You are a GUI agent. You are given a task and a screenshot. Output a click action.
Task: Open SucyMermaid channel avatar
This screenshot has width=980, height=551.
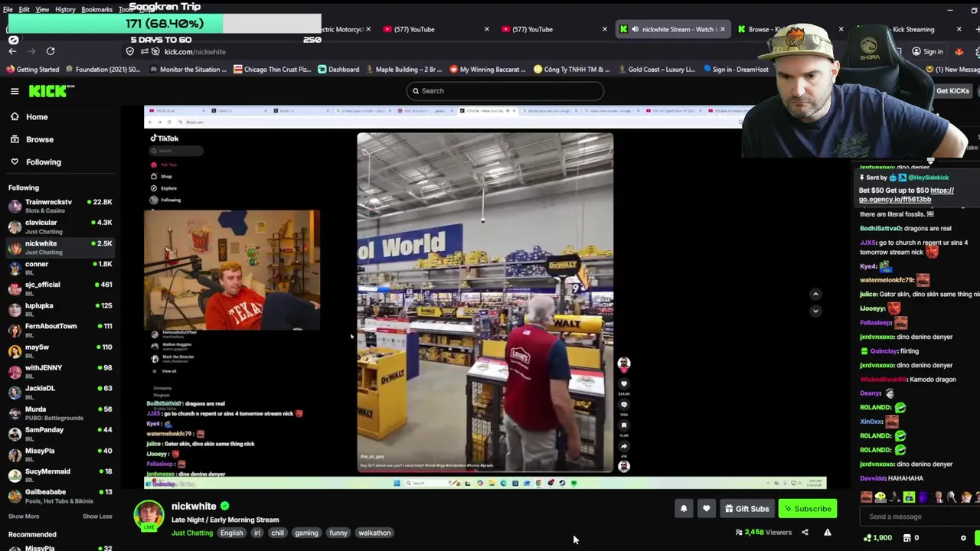point(15,475)
